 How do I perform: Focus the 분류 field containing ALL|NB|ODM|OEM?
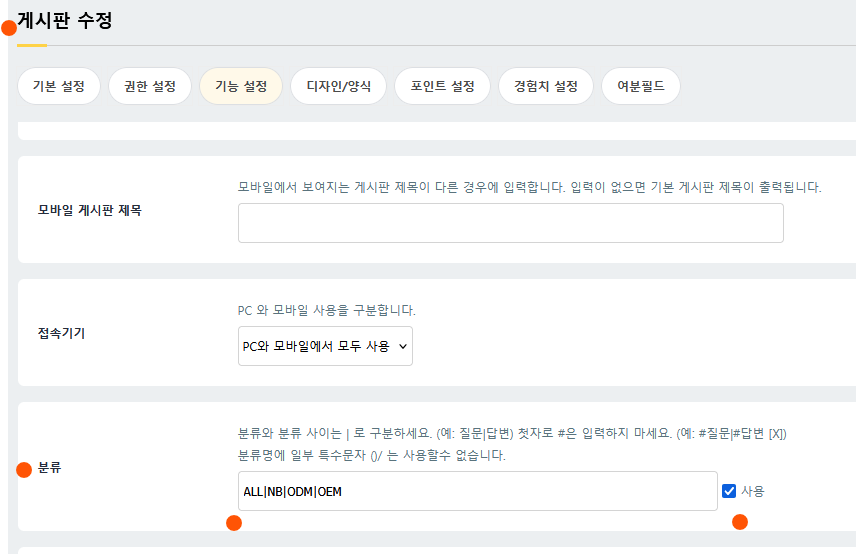tap(477, 491)
